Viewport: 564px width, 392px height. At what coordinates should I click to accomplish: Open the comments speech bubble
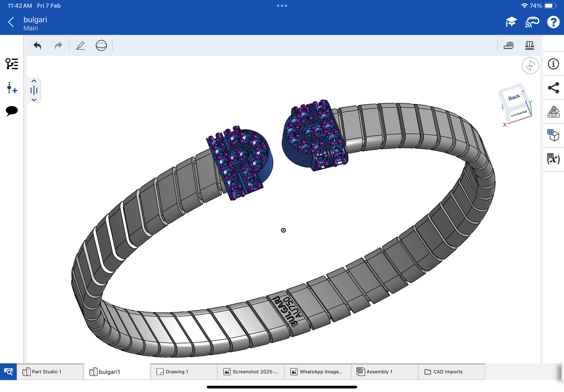click(x=12, y=111)
